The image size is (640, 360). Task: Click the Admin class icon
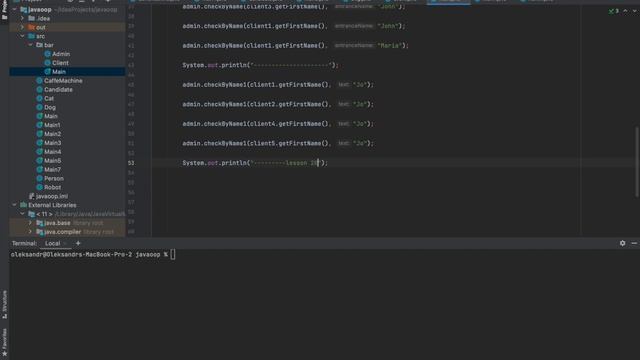(x=47, y=54)
